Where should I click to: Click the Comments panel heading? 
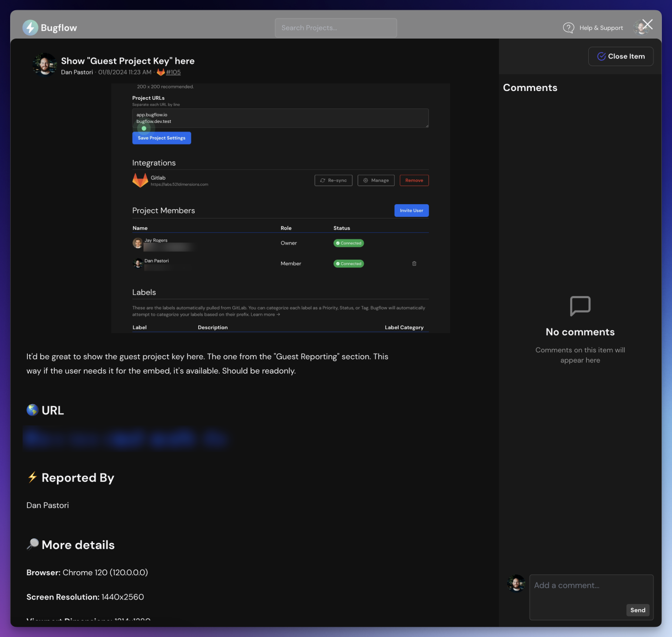[x=530, y=88]
